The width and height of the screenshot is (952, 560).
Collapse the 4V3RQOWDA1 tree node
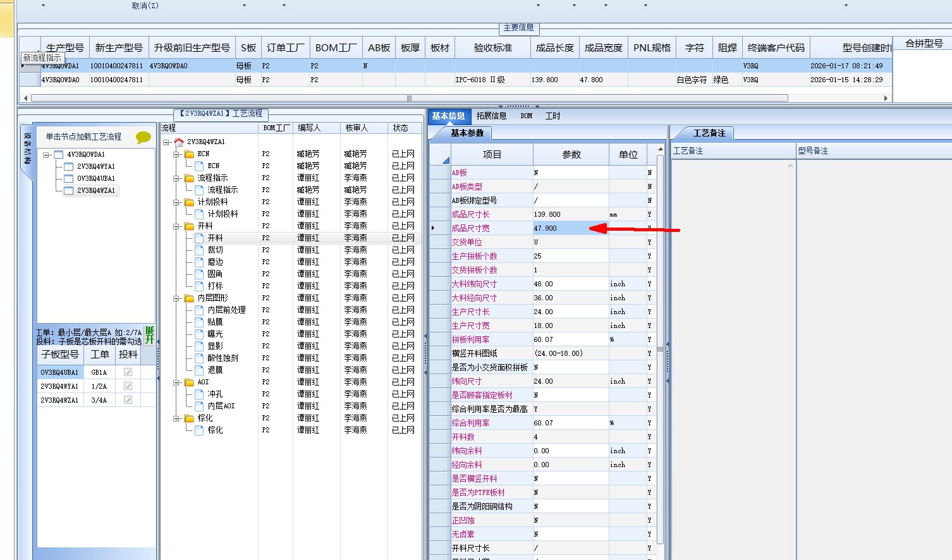[x=46, y=155]
